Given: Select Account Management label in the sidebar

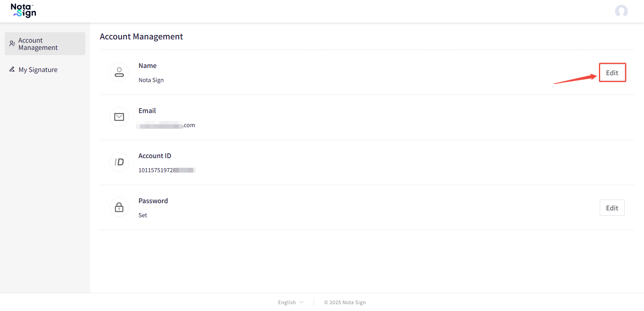Looking at the screenshot, I should pos(38,44).
